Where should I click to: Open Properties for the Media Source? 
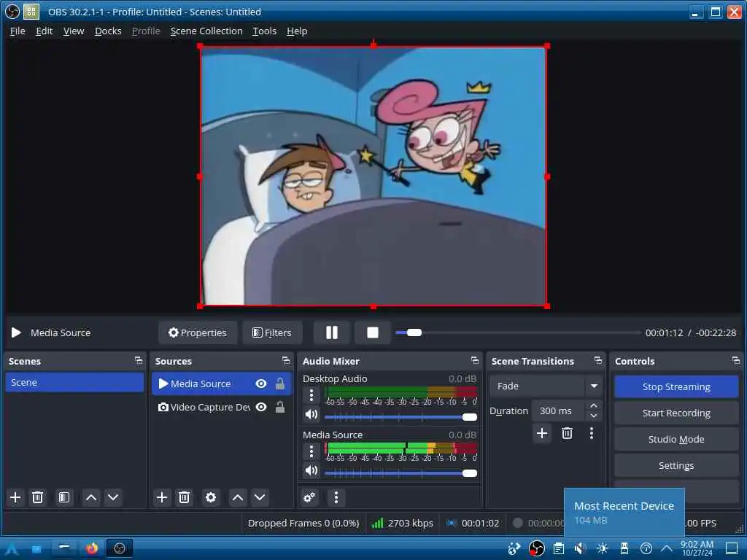tap(198, 332)
